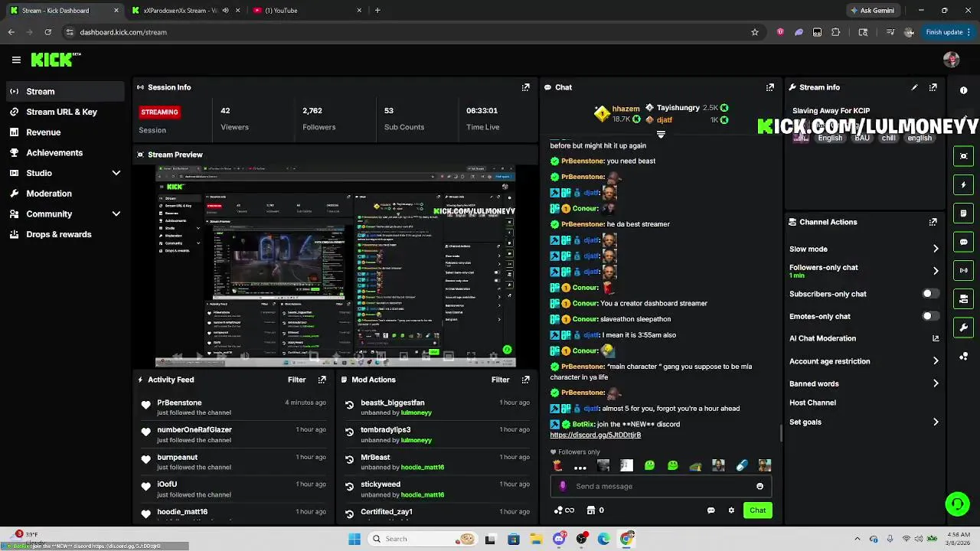Screen dimensions: 980x551
Task: Expand Studio menu in sidebar
Action: tap(116, 173)
